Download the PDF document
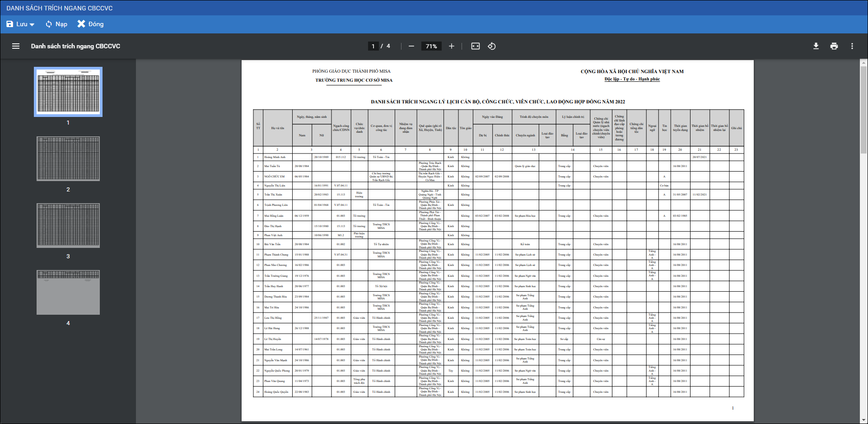 tap(816, 46)
